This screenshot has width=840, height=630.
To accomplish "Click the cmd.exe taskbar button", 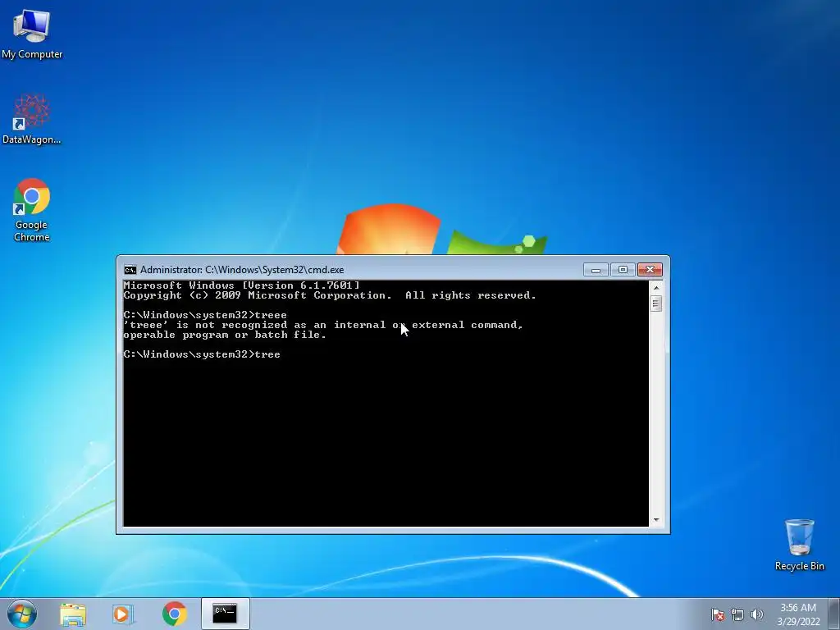I will 225,614.
